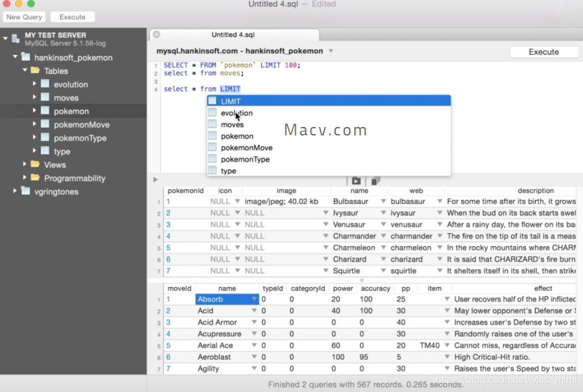Image resolution: width=583 pixels, height=392 pixels.
Task: Click the pokemon table icon in sidebar
Action: point(45,111)
